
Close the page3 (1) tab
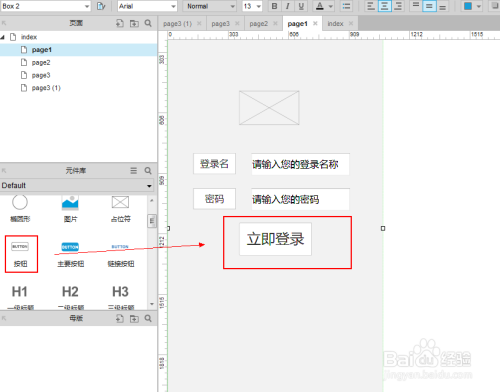pyautogui.click(x=199, y=23)
